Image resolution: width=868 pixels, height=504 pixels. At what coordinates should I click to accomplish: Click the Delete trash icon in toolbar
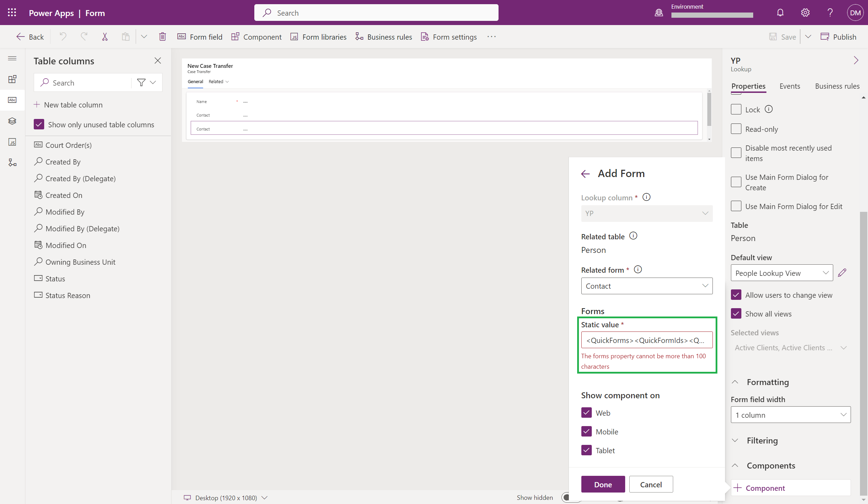162,37
